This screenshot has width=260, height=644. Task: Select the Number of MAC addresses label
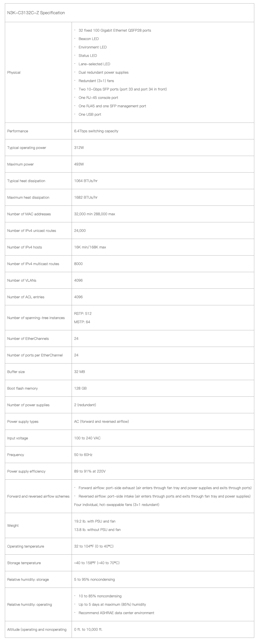(29, 214)
